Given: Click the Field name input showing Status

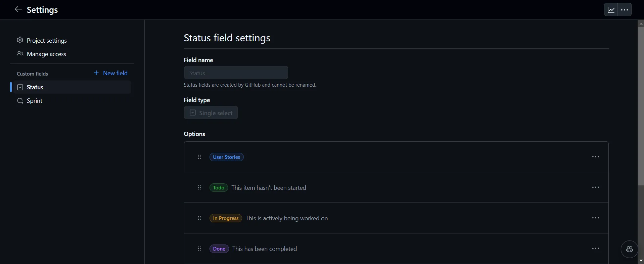Looking at the screenshot, I should coord(236,73).
